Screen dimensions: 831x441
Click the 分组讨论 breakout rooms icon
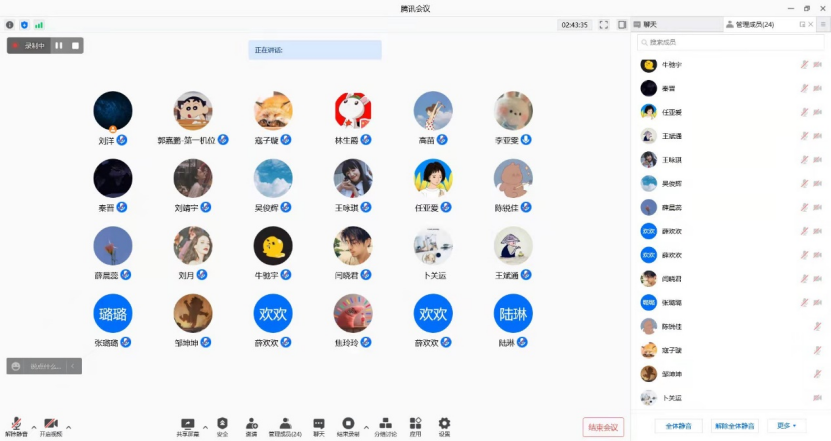(x=385, y=424)
